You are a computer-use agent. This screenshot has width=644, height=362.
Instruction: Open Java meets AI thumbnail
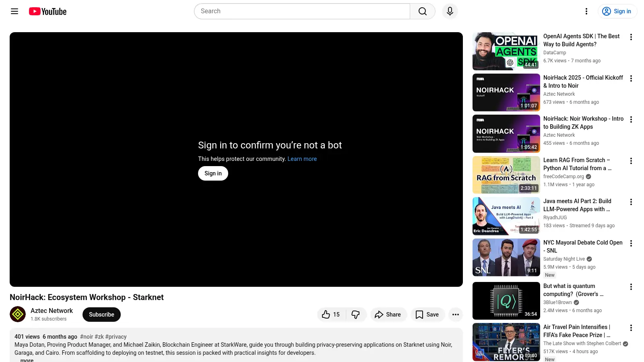point(506,216)
